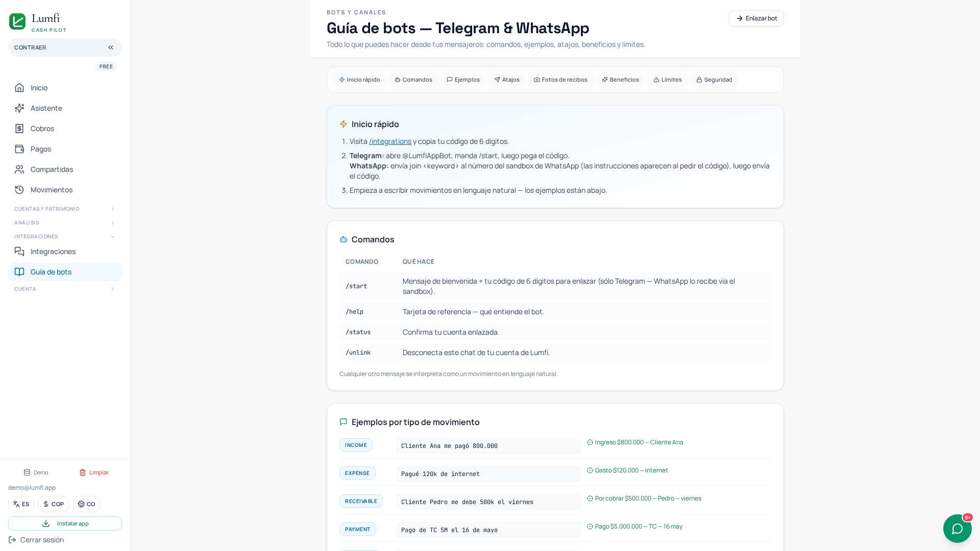Click demo@lumfi.app account email
Screen dimensions: 980x551
point(32,488)
